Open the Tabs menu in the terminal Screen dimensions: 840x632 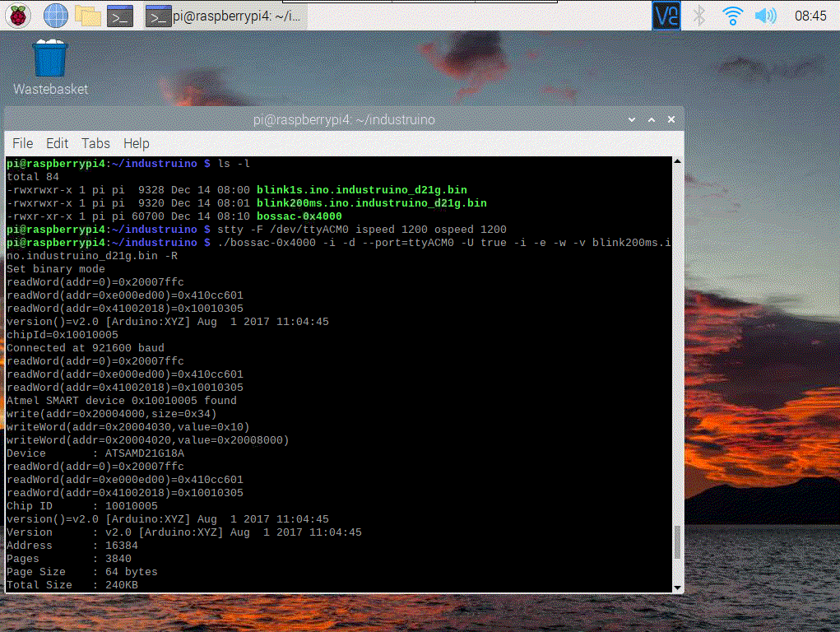(x=95, y=143)
